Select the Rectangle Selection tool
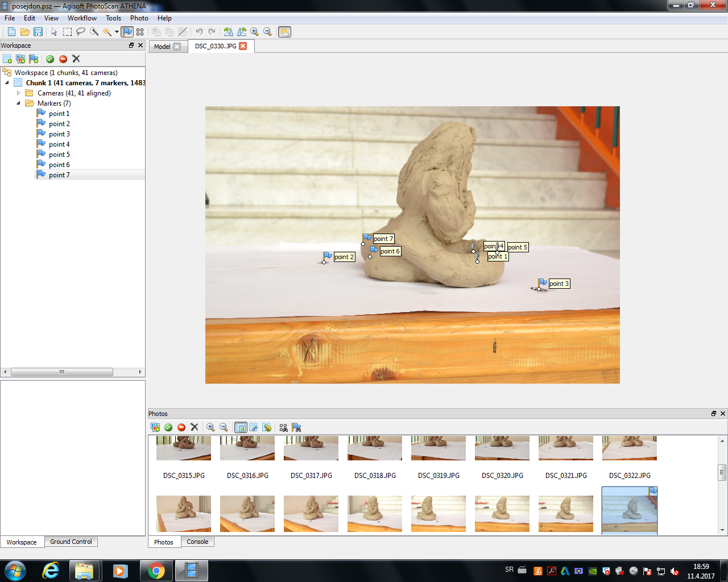Viewport: 728px width, 582px height. coord(67,32)
